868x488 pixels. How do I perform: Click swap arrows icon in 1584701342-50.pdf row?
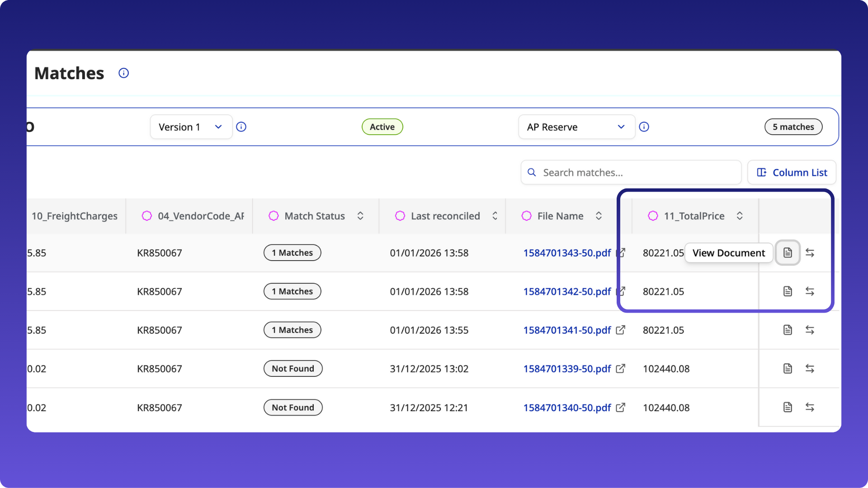pyautogui.click(x=810, y=291)
